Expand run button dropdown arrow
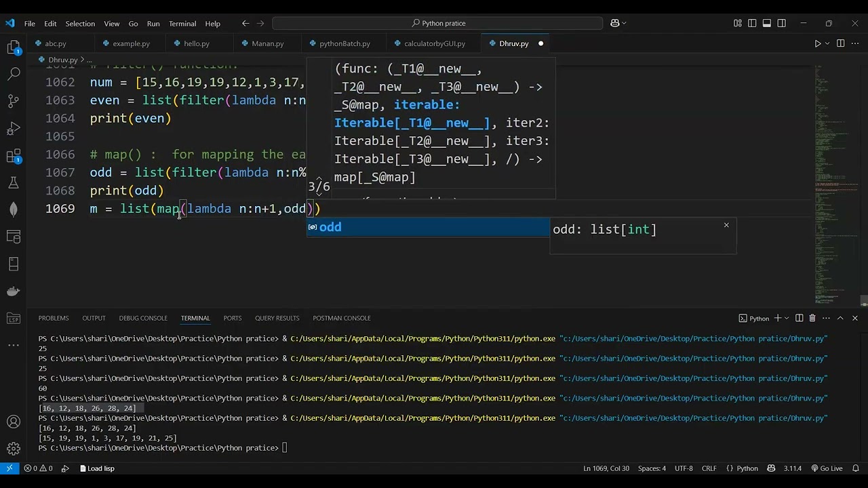The width and height of the screenshot is (868, 488). [827, 43]
